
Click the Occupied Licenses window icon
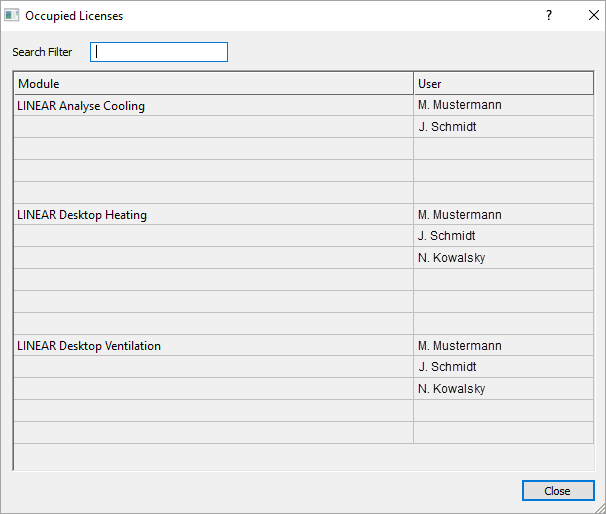(x=12, y=15)
